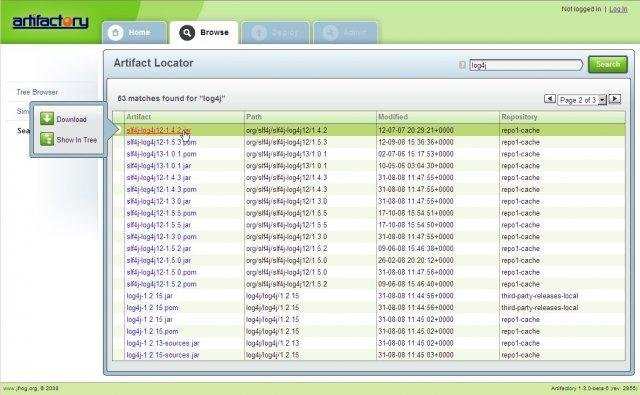Open the Page 2 of 3 dropdown
The height and width of the screenshot is (395, 640).
582,100
